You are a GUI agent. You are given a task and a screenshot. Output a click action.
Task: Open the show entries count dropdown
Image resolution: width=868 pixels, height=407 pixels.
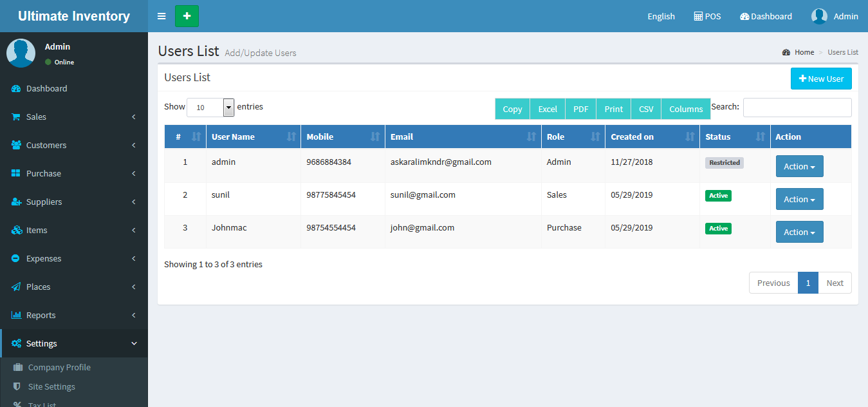tap(210, 108)
